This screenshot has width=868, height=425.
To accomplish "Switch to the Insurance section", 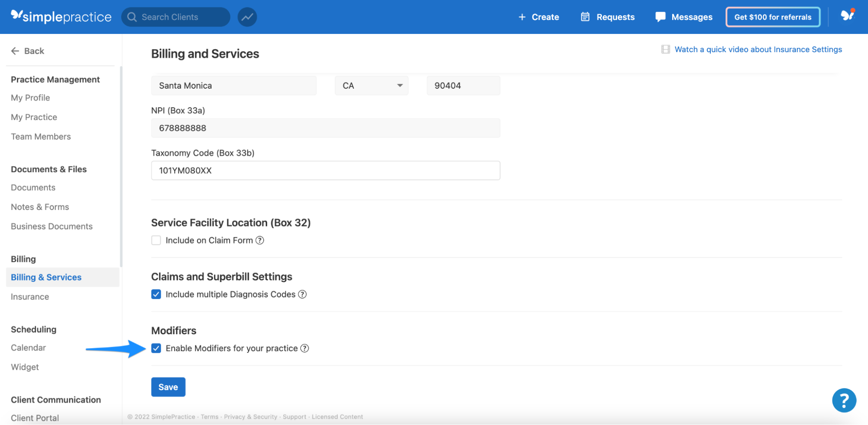I will [x=30, y=296].
